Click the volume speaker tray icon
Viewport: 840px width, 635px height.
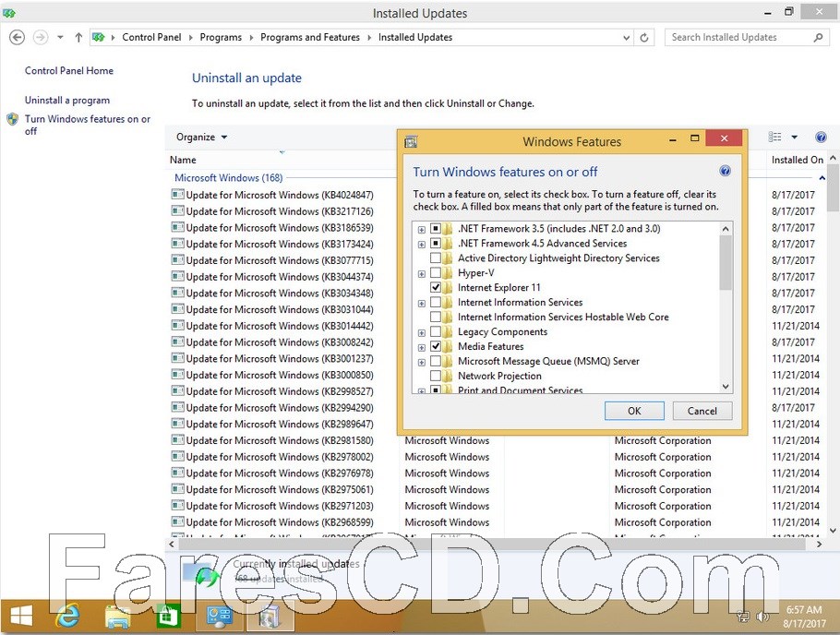coord(762,617)
